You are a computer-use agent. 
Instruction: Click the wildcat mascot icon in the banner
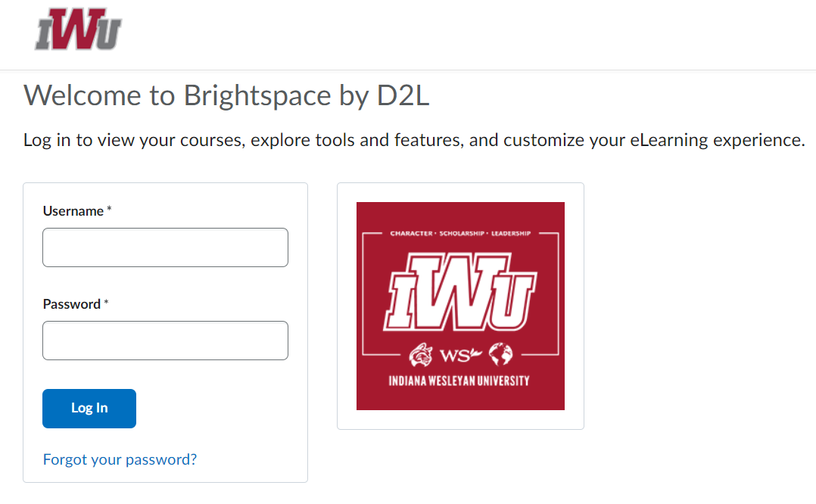[420, 354]
